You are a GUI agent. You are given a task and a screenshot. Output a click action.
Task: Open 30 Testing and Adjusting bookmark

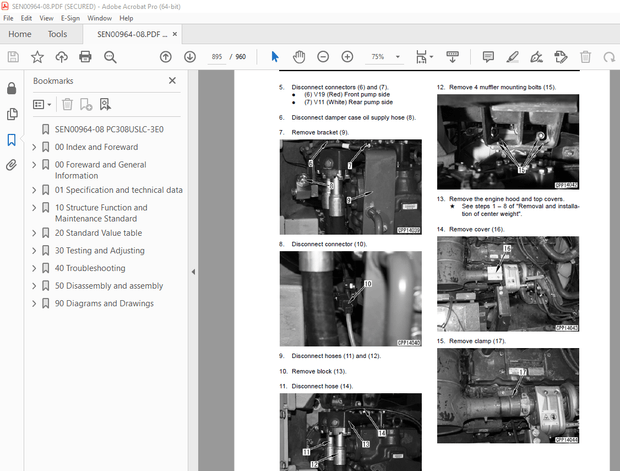[x=100, y=251]
